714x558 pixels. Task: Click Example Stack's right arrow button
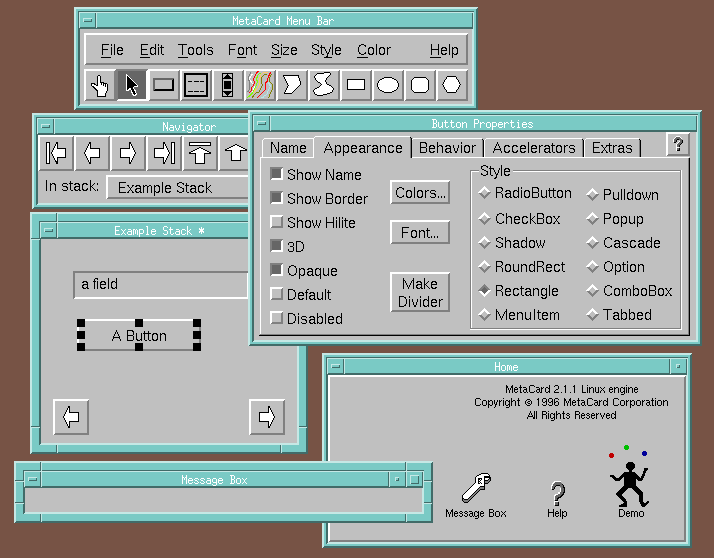(267, 417)
